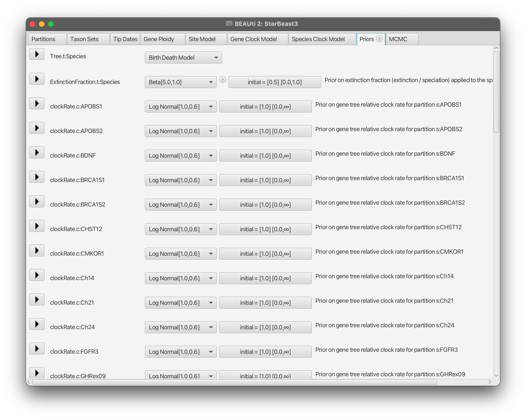Switch to the Site Model tab
The width and height of the screenshot is (526, 420).
coord(202,39)
